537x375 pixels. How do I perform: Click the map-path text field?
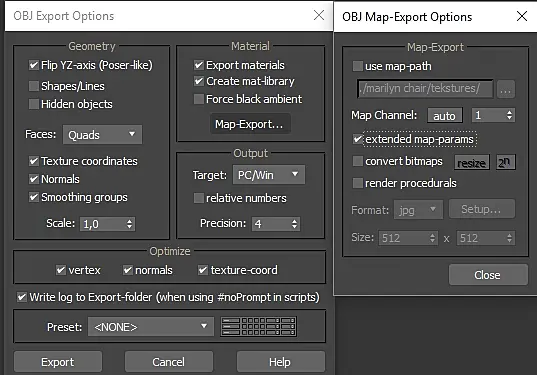pos(425,89)
